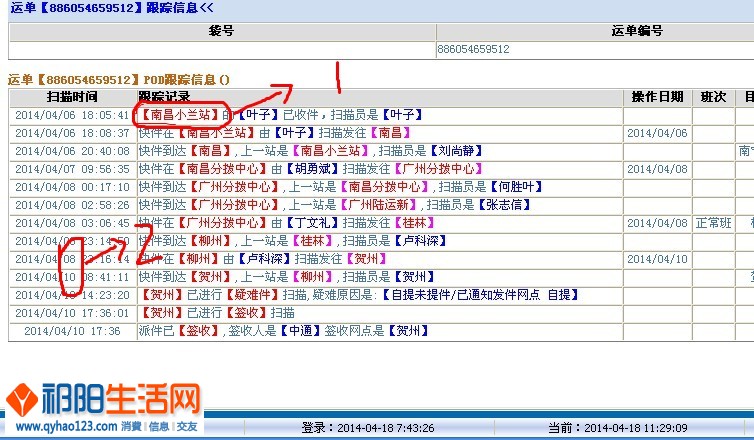Select scan time 2014/04/10 17:36:01
Image resolution: width=754 pixels, height=440 pixels.
(72, 314)
